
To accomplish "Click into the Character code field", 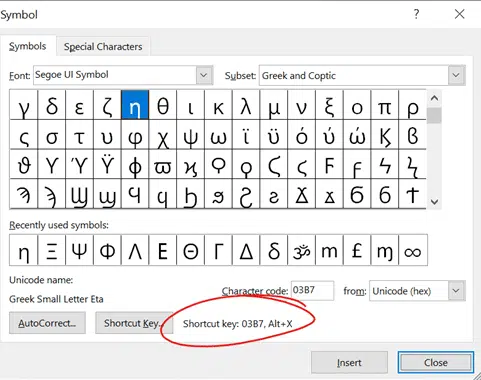I will [x=312, y=290].
